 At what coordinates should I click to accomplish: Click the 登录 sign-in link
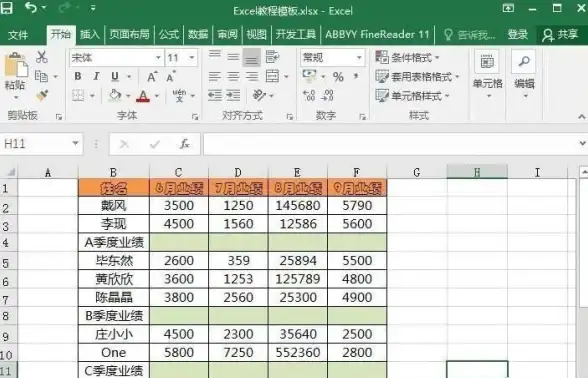coord(518,35)
